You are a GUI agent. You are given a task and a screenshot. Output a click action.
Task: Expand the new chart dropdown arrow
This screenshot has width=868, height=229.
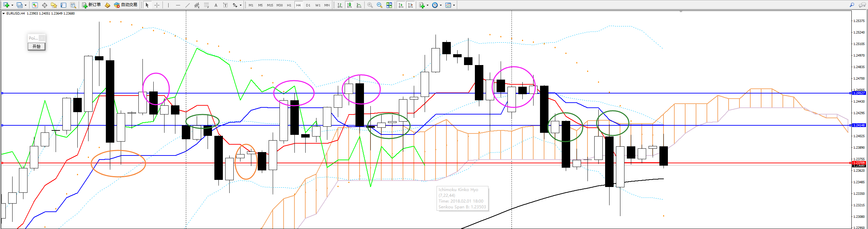pyautogui.click(x=12, y=5)
